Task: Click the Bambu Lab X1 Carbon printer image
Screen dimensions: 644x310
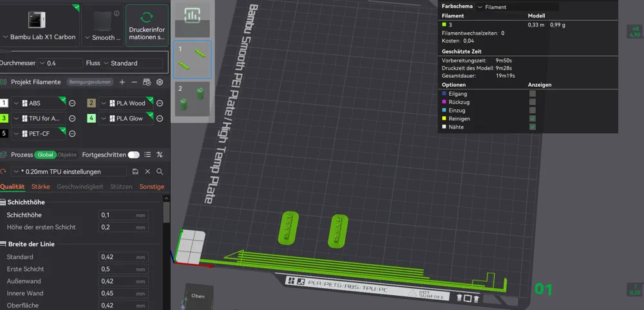Action: tap(37, 21)
